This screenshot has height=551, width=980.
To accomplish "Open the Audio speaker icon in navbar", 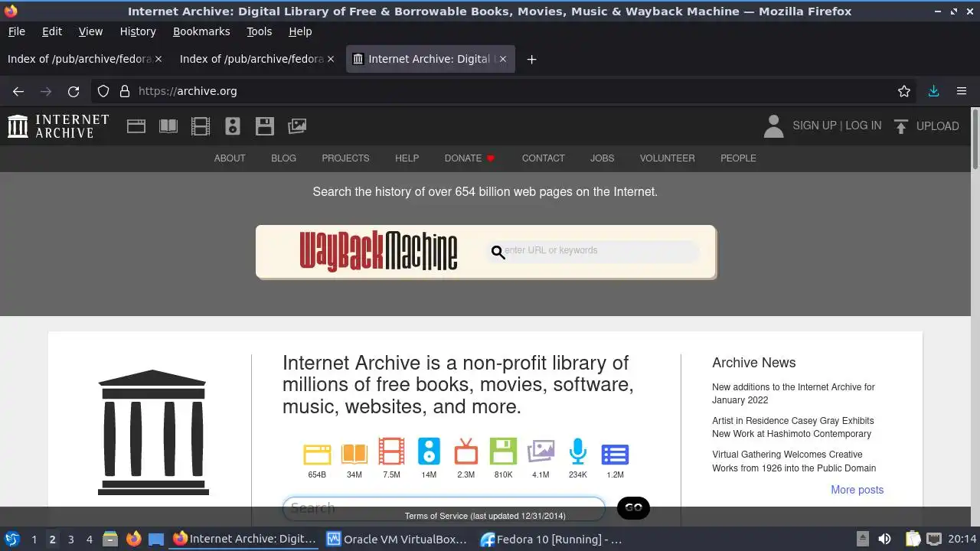I will tap(233, 126).
